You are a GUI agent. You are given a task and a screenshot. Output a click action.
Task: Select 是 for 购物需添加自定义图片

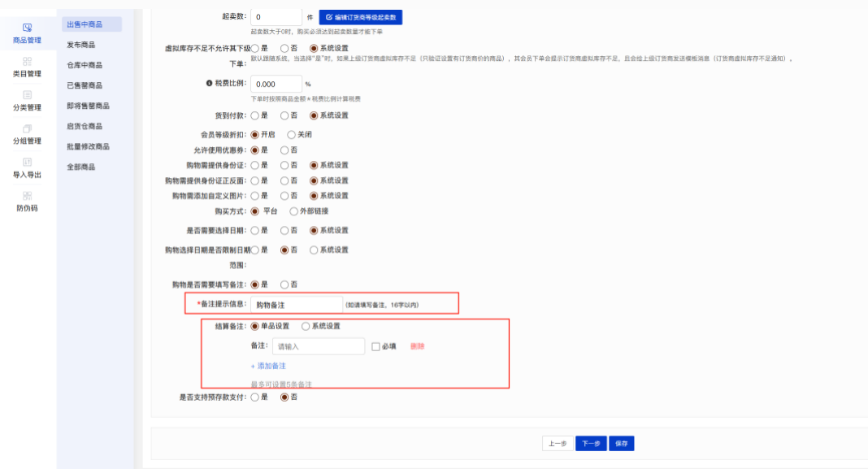pos(254,195)
